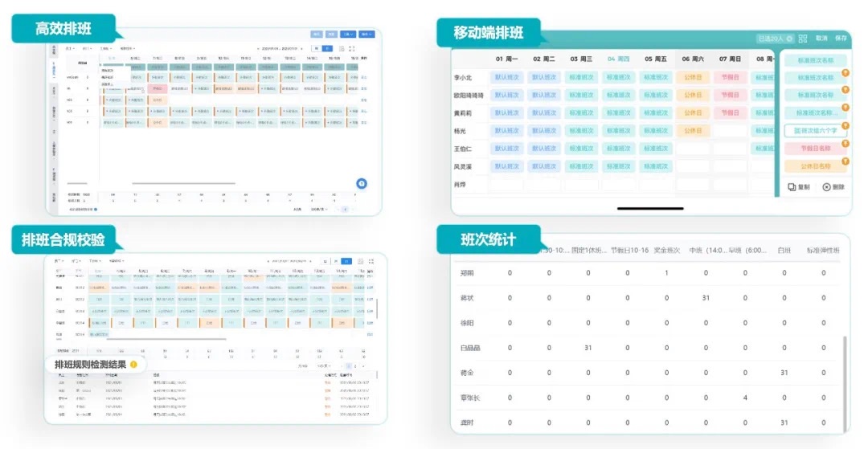Go to page 2 in 排班合规校验 results

point(355,366)
